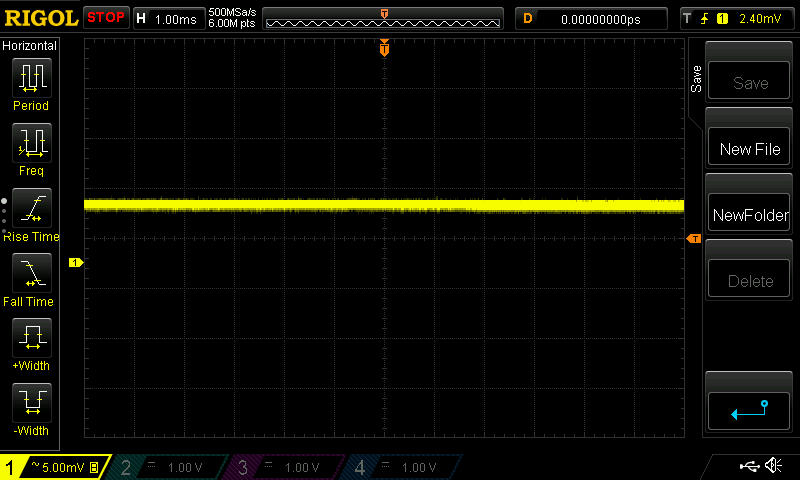Click the 6.00M pts memory depth readout
Screen dimensions: 800x480
(232, 23)
